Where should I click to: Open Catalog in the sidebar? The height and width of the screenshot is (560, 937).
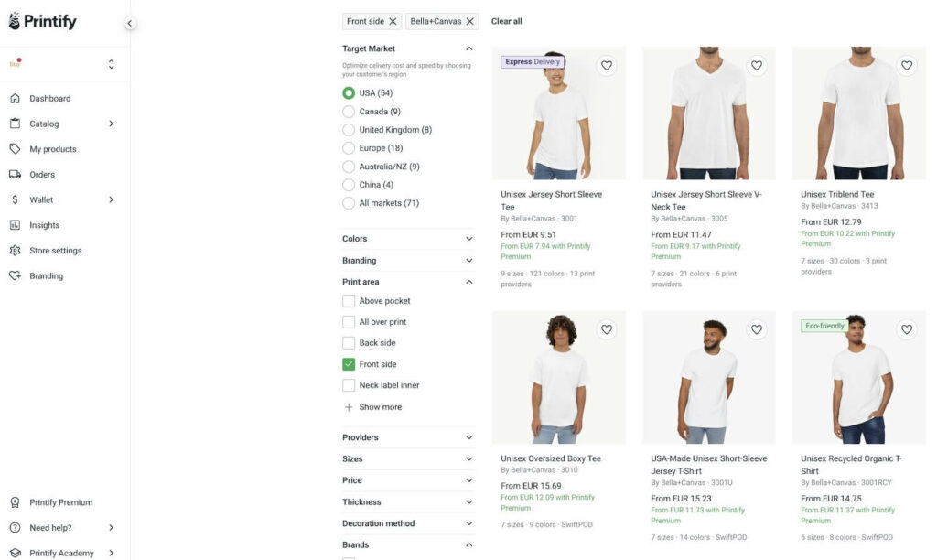(43, 123)
